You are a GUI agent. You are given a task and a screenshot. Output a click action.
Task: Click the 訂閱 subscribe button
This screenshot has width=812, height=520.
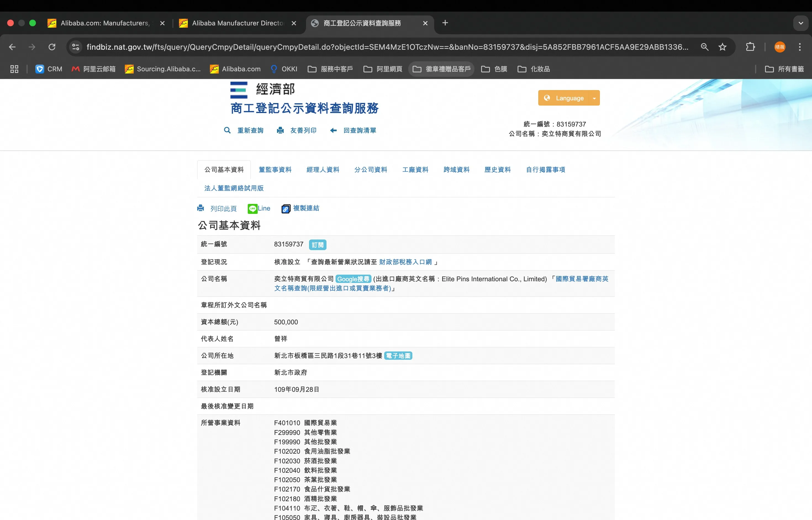point(317,245)
